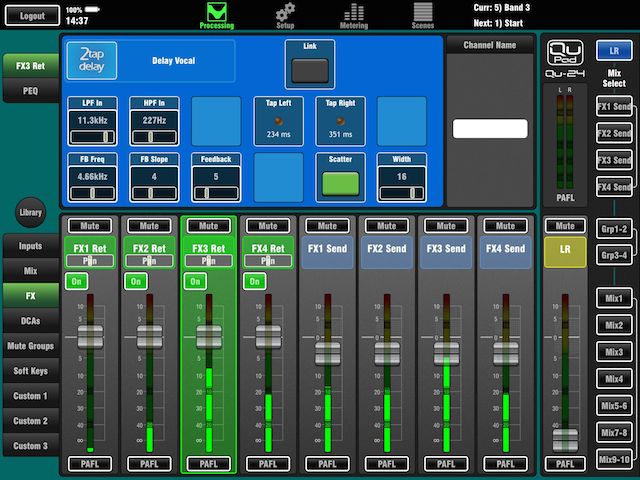Adjust the LPF In slider
Viewport: 640px width, 480px height.
click(92, 137)
